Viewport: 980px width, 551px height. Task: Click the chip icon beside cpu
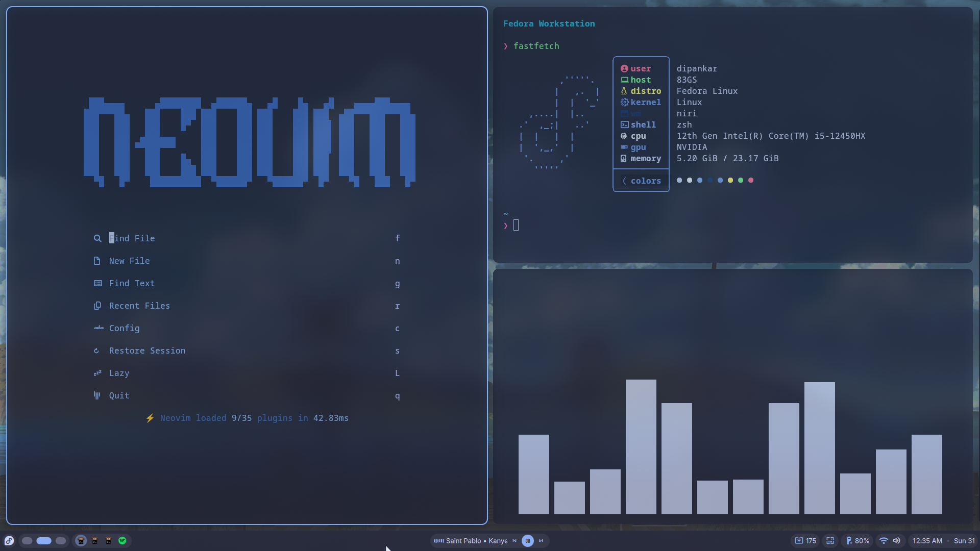624,136
